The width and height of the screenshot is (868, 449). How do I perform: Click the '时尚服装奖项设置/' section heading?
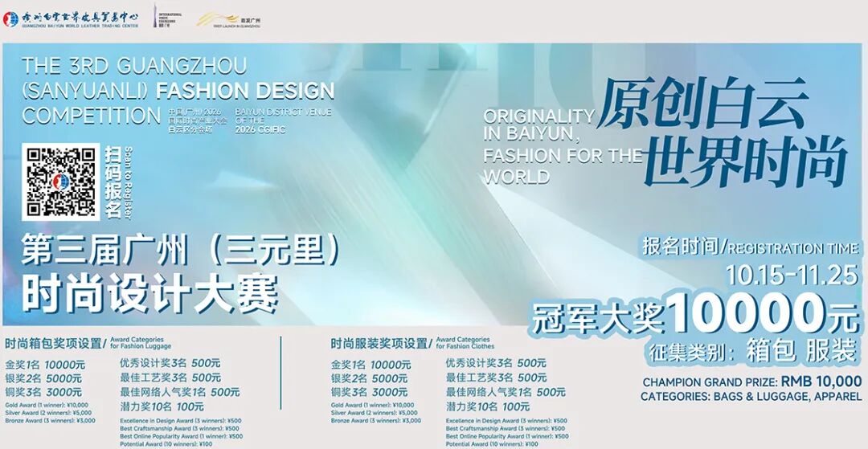click(x=382, y=345)
